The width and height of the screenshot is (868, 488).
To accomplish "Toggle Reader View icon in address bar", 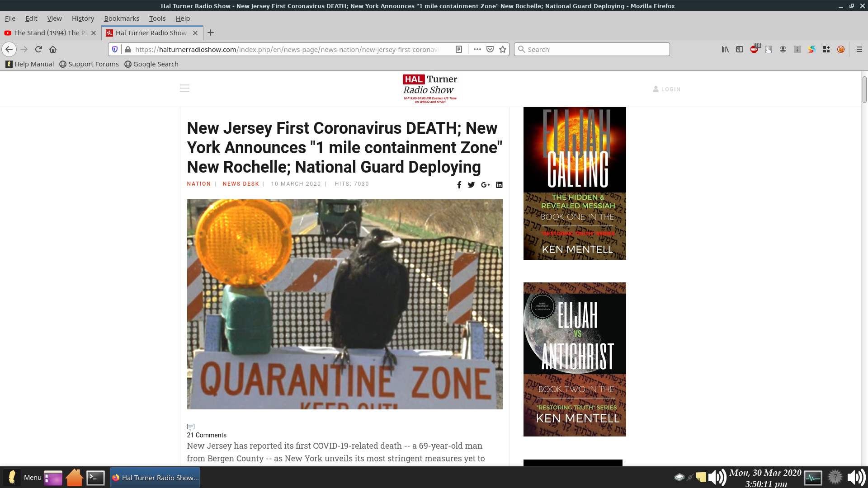I will click(458, 49).
